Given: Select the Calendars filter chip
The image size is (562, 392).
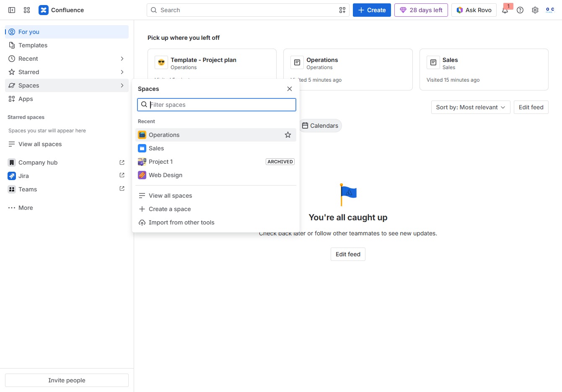Looking at the screenshot, I should pos(320,126).
